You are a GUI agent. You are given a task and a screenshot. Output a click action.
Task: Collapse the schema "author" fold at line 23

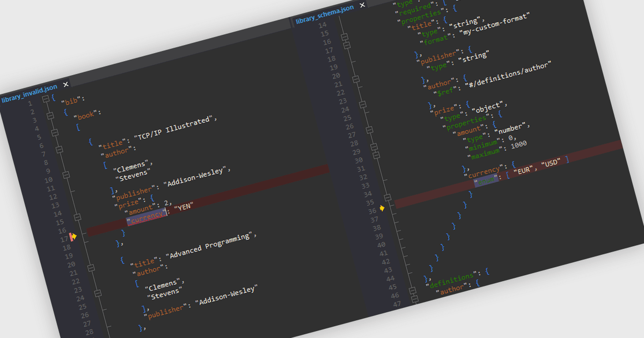362,105
